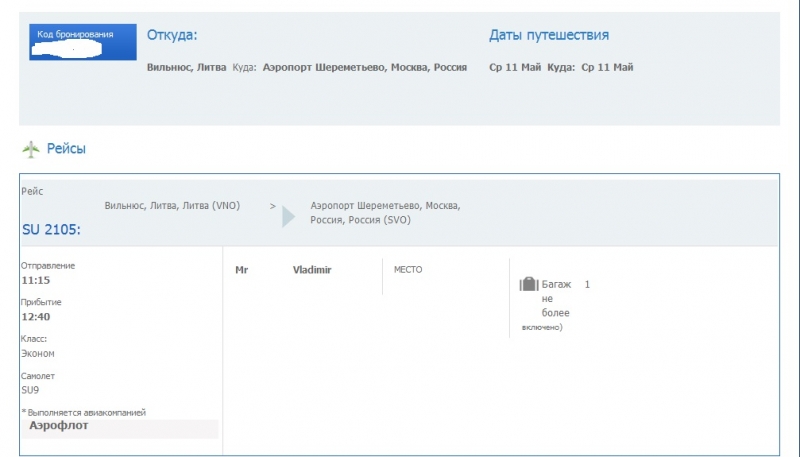
Task: Click the МЕСТО seat label
Action: 408,270
